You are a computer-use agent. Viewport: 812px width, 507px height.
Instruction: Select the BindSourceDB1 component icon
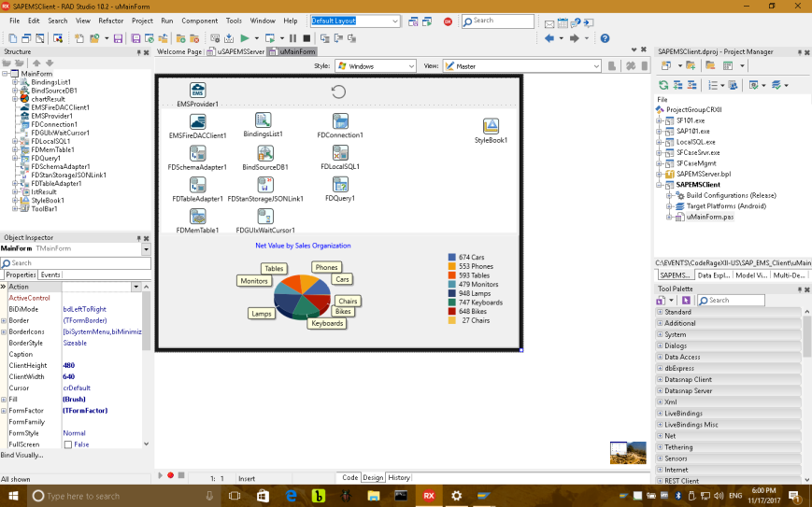click(265, 153)
